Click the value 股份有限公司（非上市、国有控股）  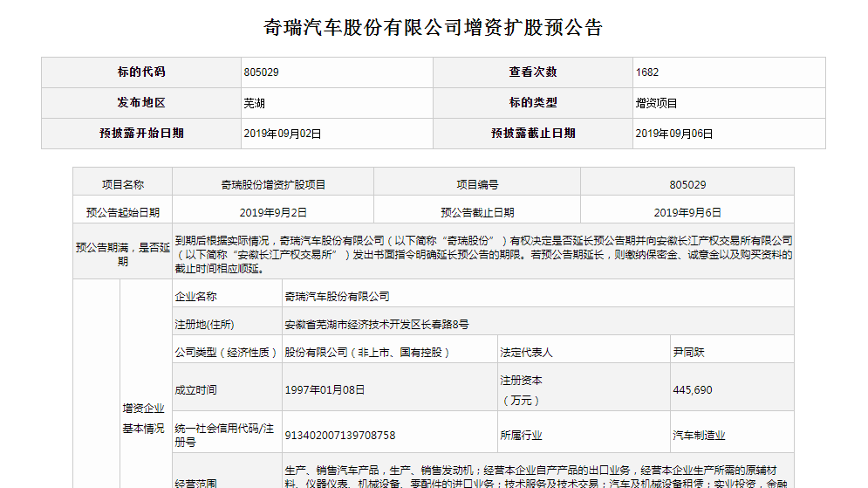(x=368, y=353)
